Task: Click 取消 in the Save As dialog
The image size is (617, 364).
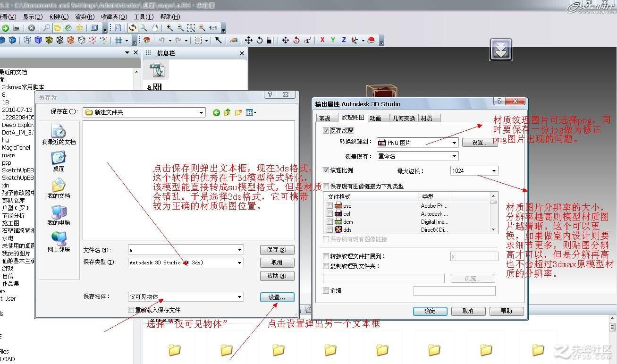Action: click(x=277, y=262)
